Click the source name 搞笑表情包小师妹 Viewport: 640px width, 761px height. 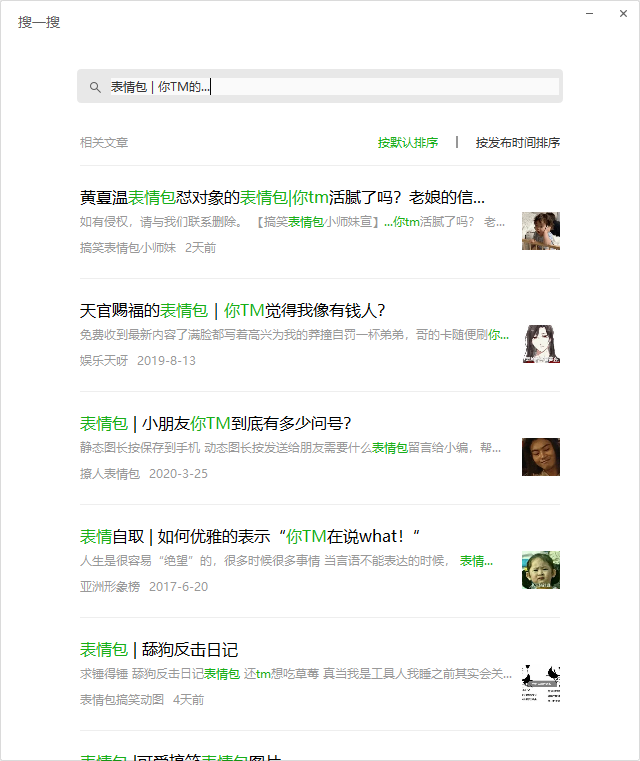128,248
